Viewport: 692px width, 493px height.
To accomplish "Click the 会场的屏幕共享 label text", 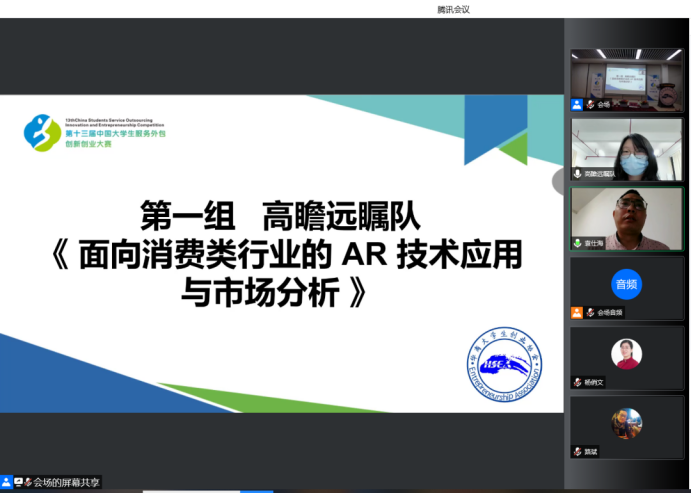I will [66, 482].
